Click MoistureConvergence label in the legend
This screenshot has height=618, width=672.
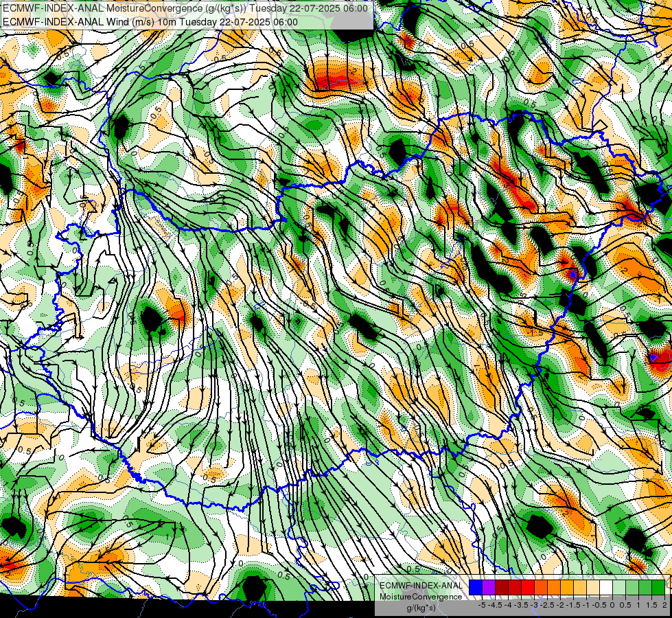tap(421, 597)
